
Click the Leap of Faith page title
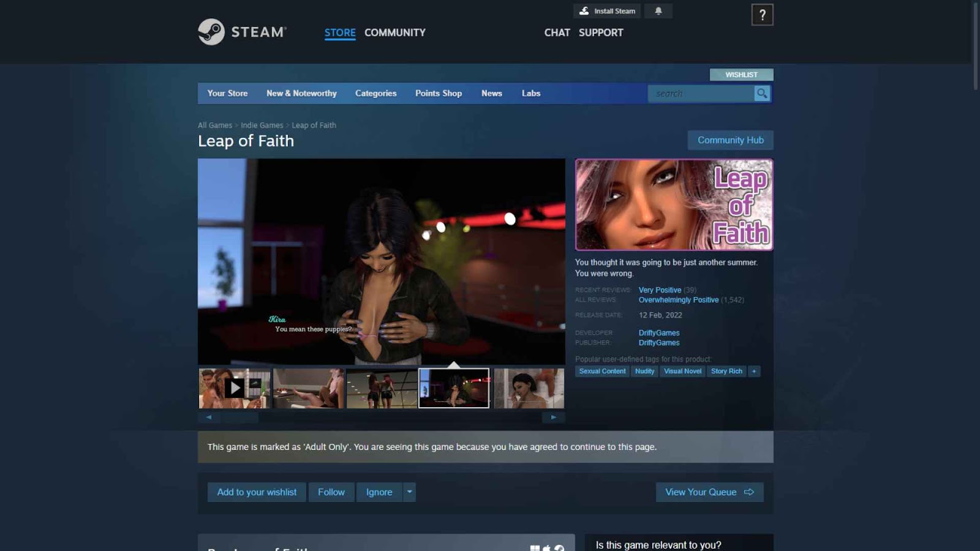(x=246, y=141)
